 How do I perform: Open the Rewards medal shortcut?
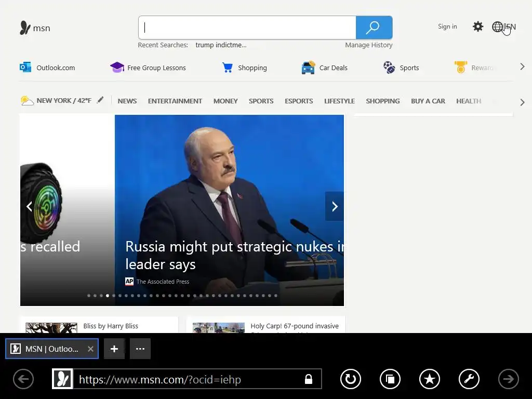(x=474, y=68)
